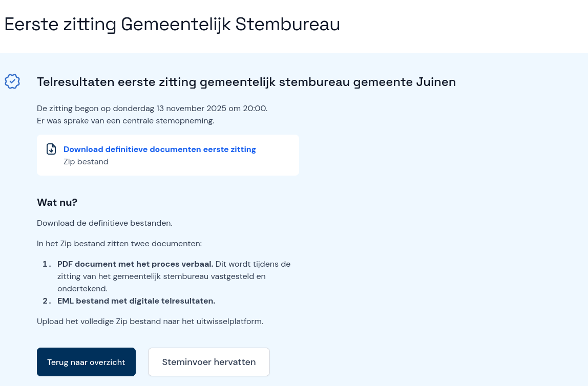Click the session start date sentence
The image size is (588, 386).
click(x=152, y=108)
